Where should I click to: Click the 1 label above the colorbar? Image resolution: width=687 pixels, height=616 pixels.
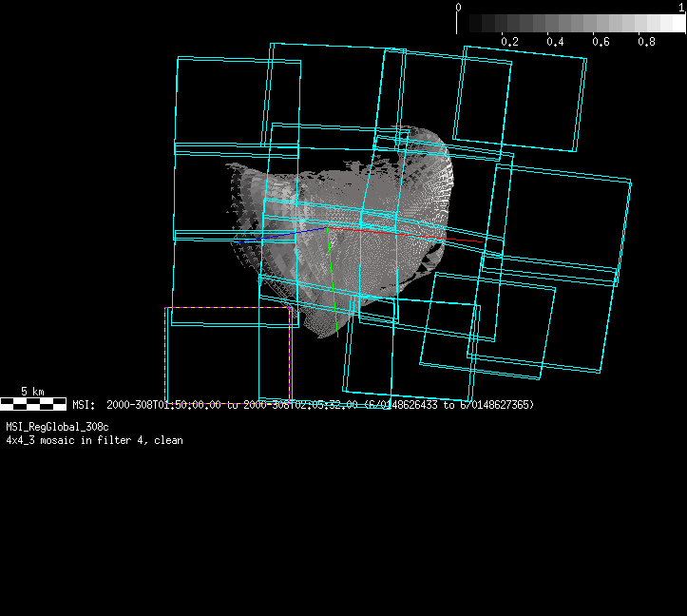click(682, 7)
